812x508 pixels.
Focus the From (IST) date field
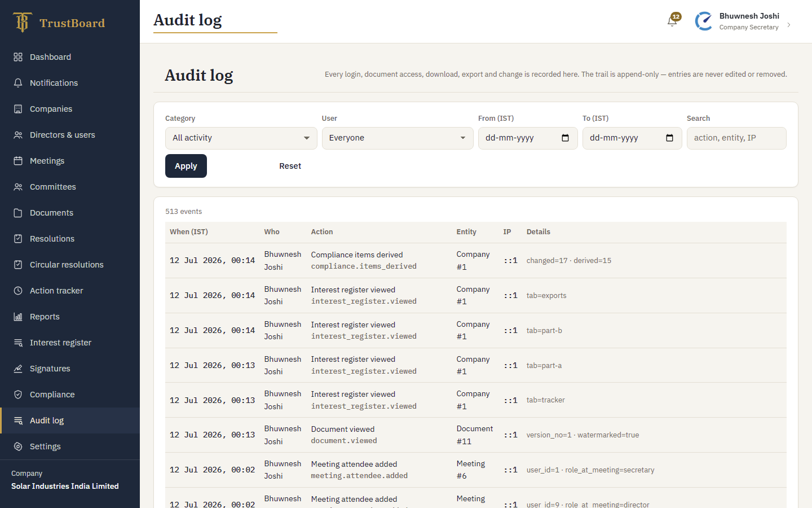click(528, 138)
